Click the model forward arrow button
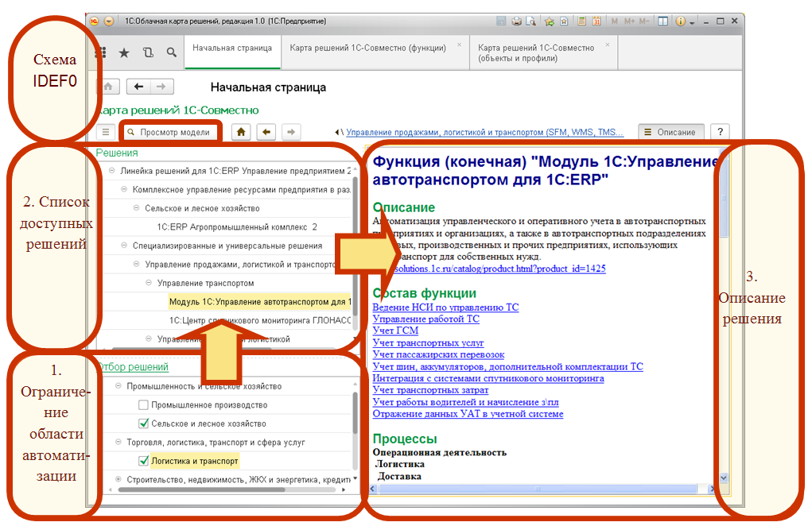The image size is (812, 526). (291, 132)
